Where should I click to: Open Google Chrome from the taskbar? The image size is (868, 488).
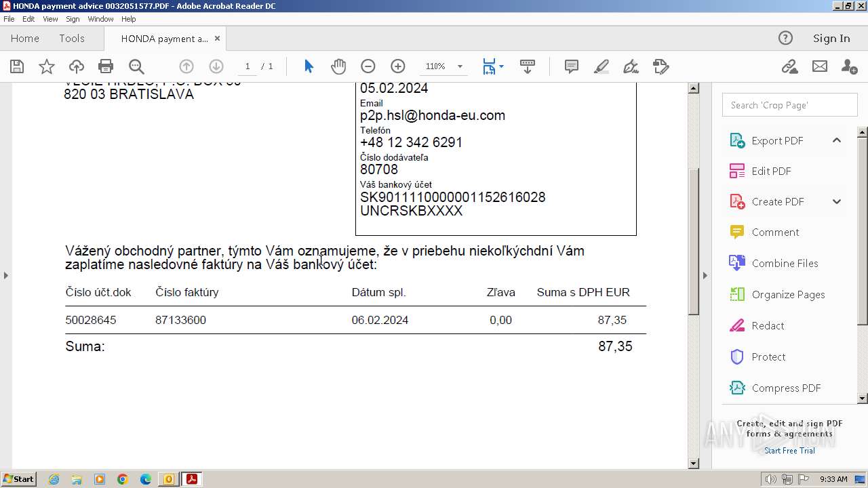coord(122,479)
